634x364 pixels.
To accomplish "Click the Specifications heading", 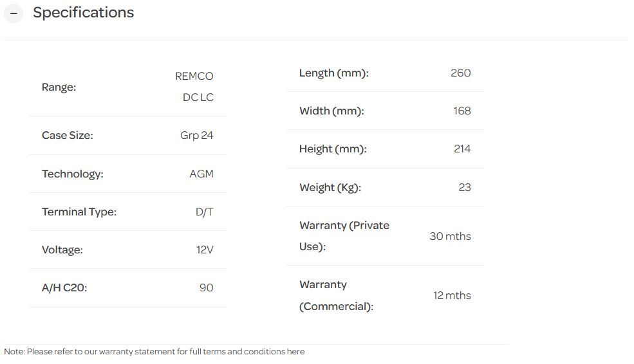I will [83, 13].
